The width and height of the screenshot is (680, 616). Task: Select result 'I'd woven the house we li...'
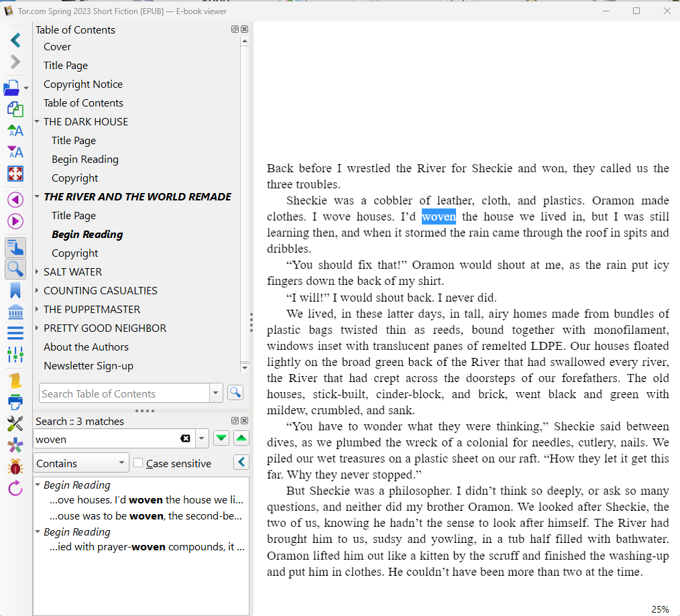tap(146, 500)
